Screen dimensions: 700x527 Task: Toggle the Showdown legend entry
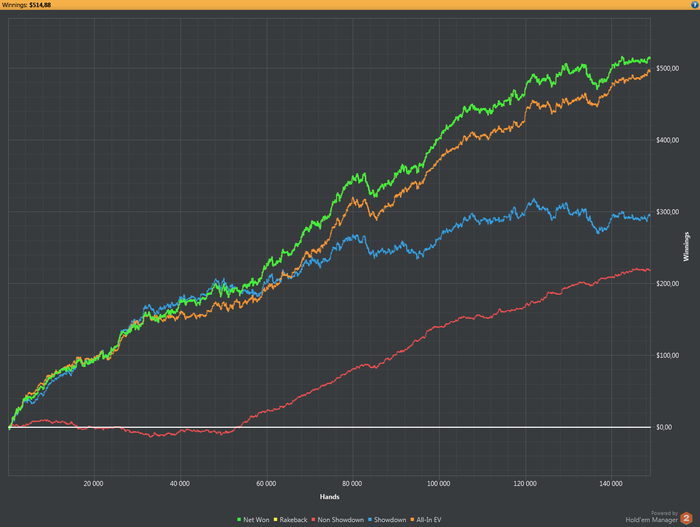tap(387, 520)
